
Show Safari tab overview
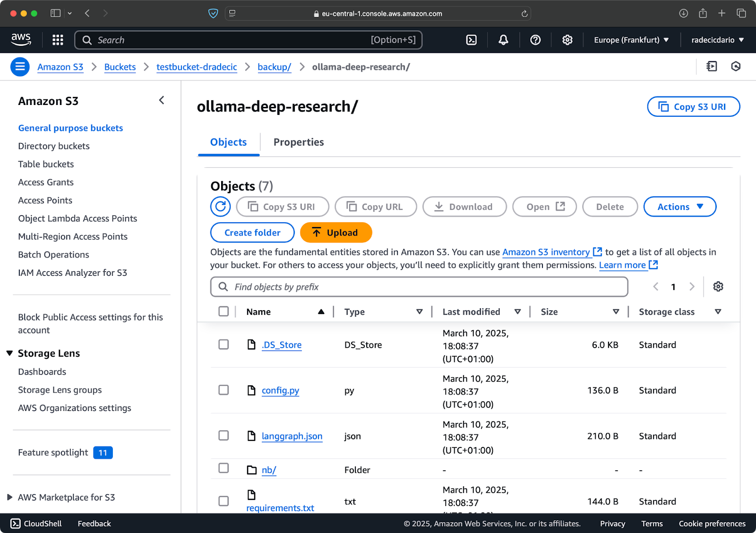pos(741,13)
